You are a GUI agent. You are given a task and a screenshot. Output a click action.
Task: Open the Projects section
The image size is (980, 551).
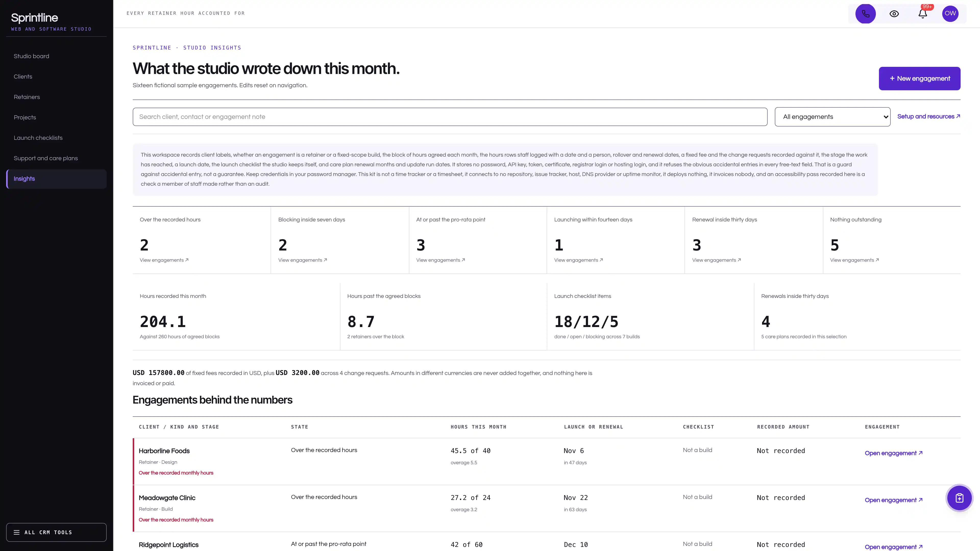coord(56,118)
